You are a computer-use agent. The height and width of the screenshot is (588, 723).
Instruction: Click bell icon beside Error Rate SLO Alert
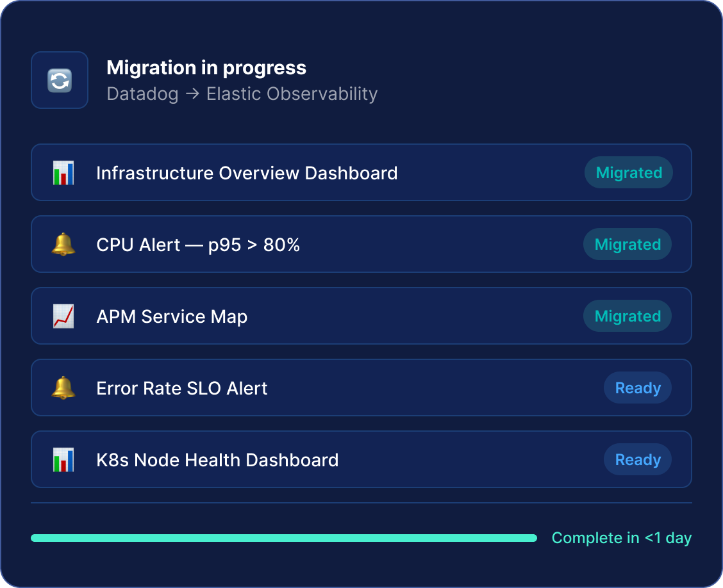tap(63, 388)
